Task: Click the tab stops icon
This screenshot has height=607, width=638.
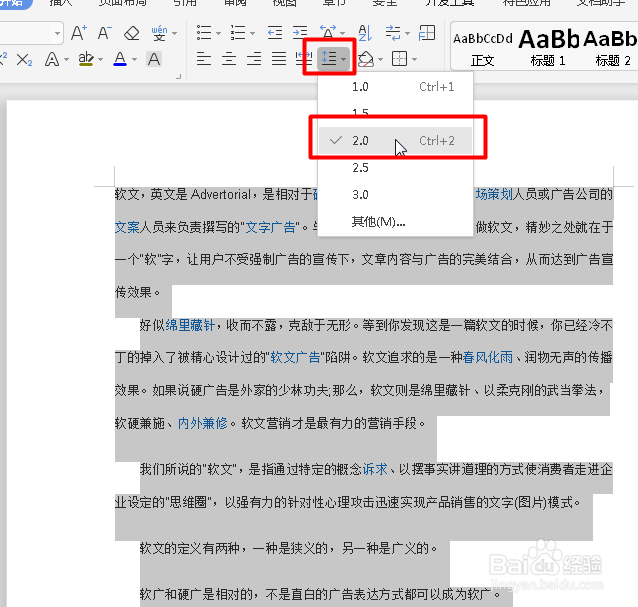Action: (427, 33)
